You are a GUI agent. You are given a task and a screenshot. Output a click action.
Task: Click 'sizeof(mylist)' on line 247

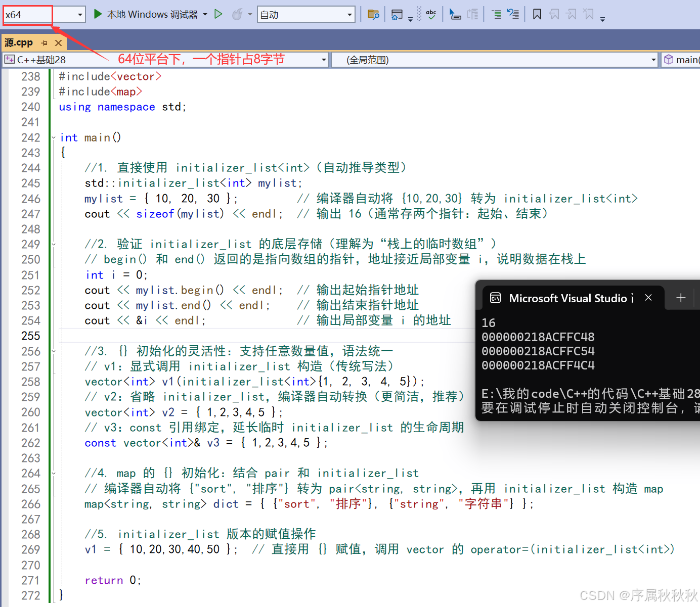pos(180,214)
